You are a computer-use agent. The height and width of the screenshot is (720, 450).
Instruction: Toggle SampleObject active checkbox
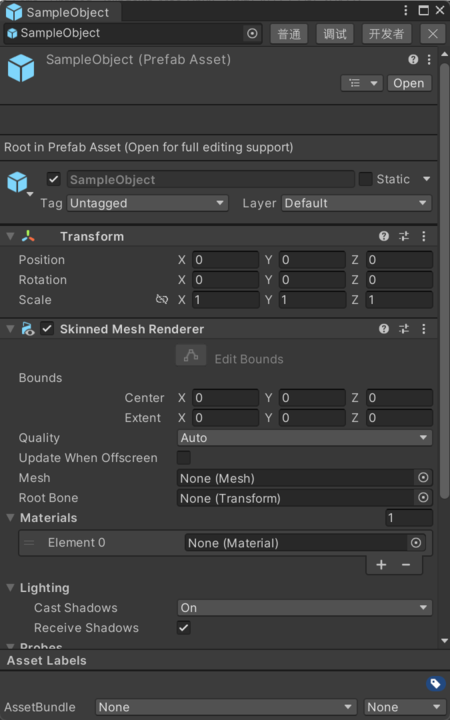tap(54, 179)
